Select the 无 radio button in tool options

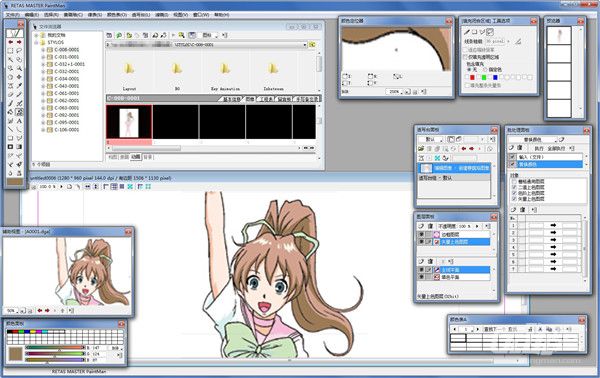(x=469, y=70)
